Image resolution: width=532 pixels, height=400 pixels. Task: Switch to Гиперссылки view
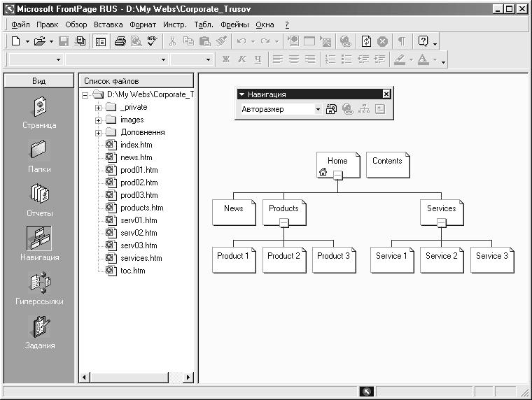[39, 288]
